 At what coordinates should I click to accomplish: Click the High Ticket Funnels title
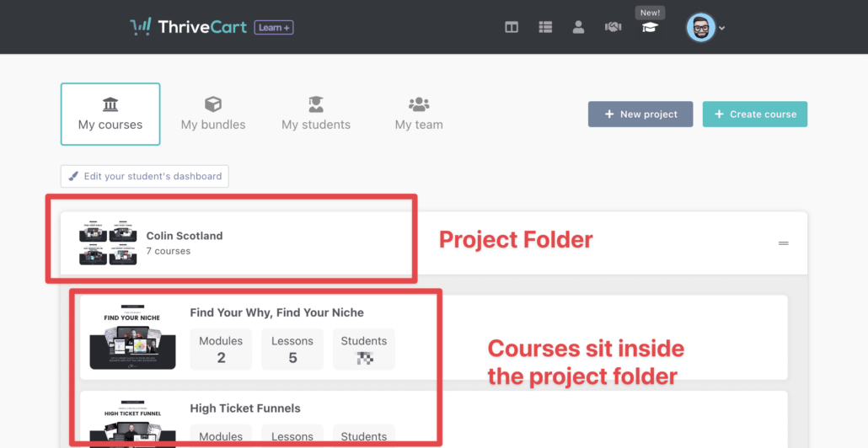245,408
